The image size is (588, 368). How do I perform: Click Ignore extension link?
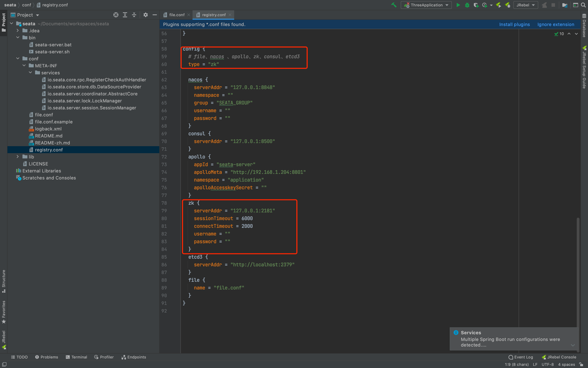[556, 25]
